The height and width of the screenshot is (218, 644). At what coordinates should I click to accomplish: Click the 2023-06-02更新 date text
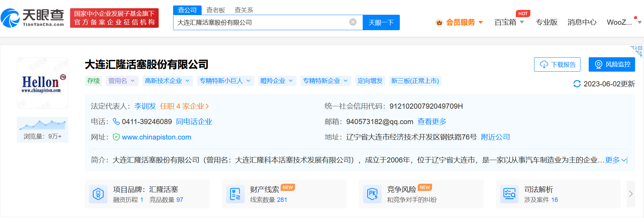609,84
